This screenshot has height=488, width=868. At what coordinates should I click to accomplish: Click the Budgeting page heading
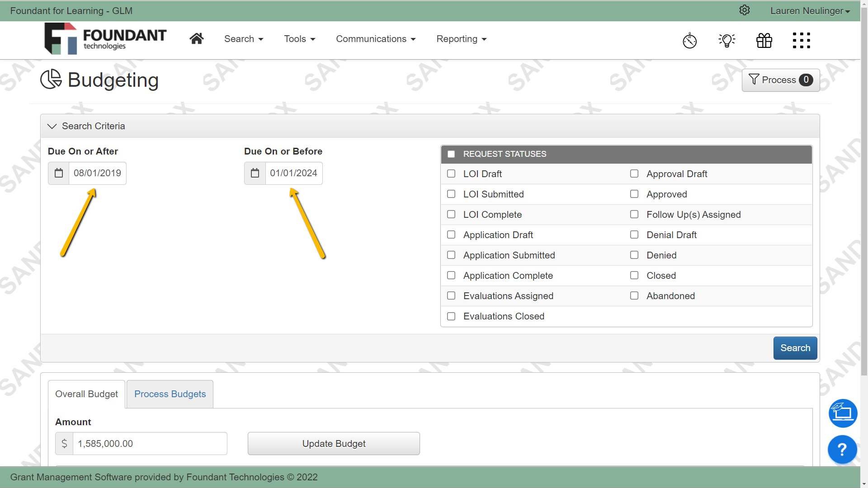113,80
